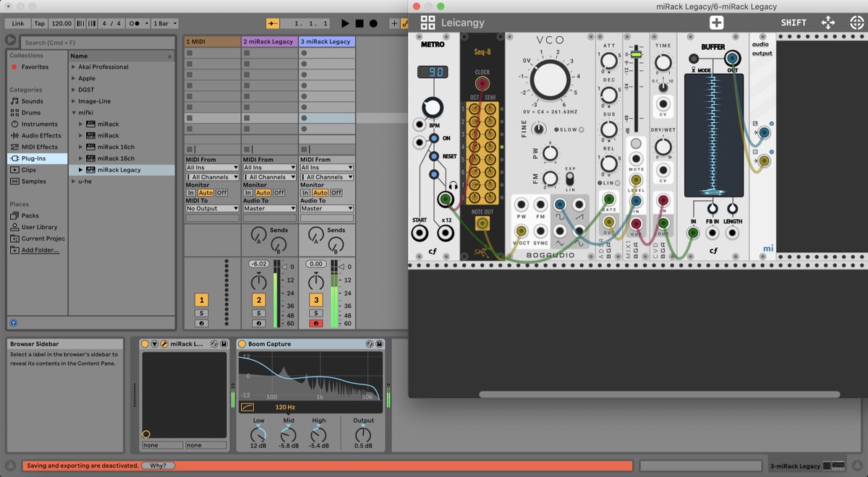Toggle track 1 activator button
The height and width of the screenshot is (477, 868).
coord(202,300)
